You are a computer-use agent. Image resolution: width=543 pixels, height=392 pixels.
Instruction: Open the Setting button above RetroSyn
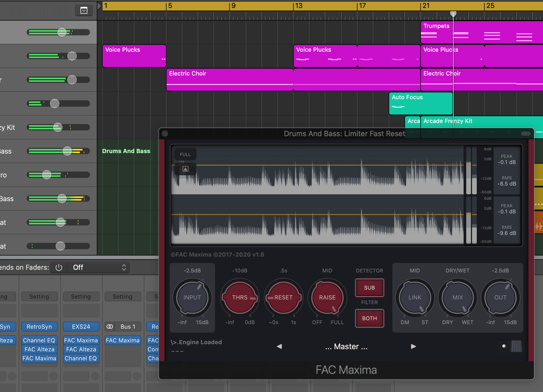point(39,296)
